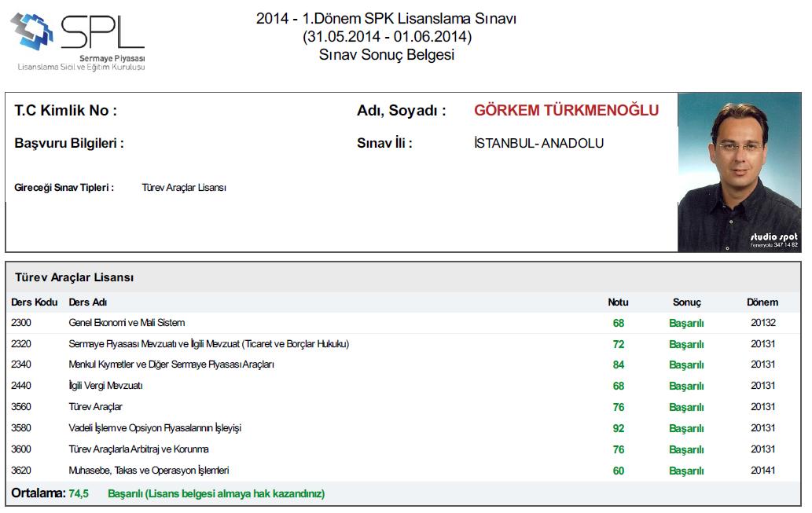This screenshot has height=513, width=812.
Task: Select Menkul Kıymetler course name
Action: point(171,365)
